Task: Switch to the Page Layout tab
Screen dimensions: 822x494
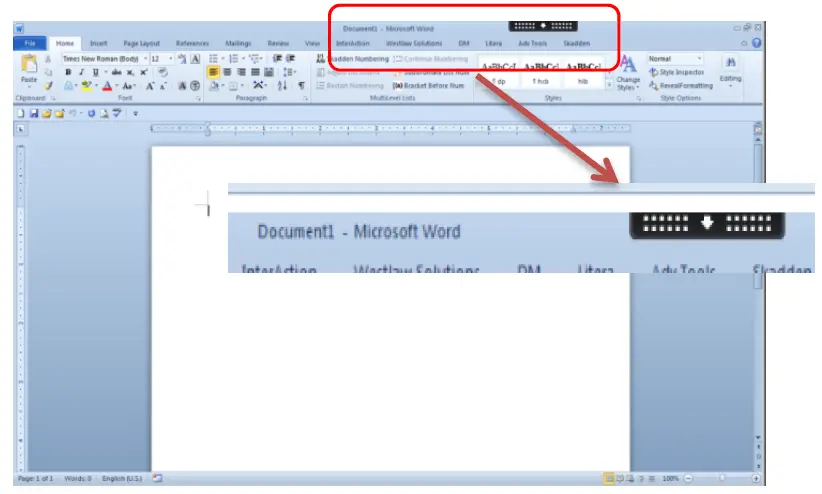Action: coord(142,43)
